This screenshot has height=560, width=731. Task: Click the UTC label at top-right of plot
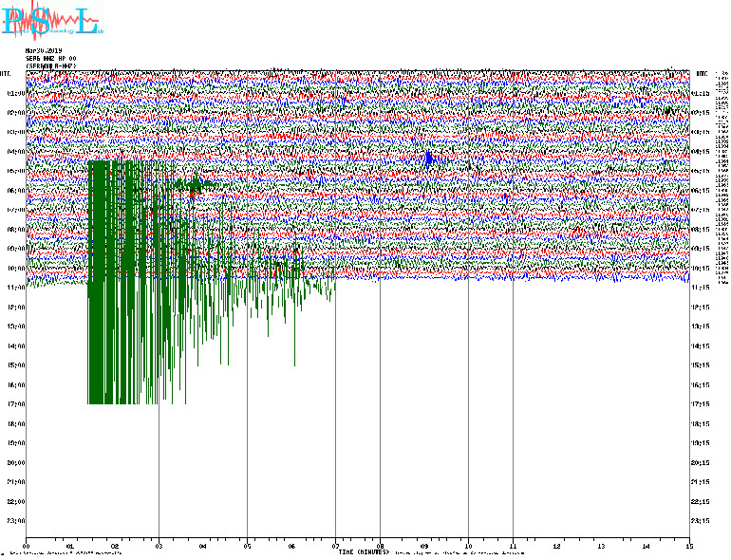tap(702, 73)
